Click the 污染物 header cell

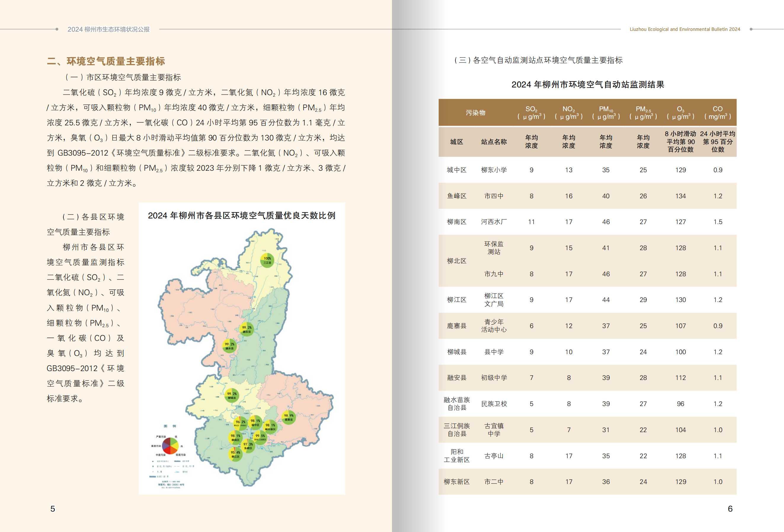pyautogui.click(x=475, y=113)
